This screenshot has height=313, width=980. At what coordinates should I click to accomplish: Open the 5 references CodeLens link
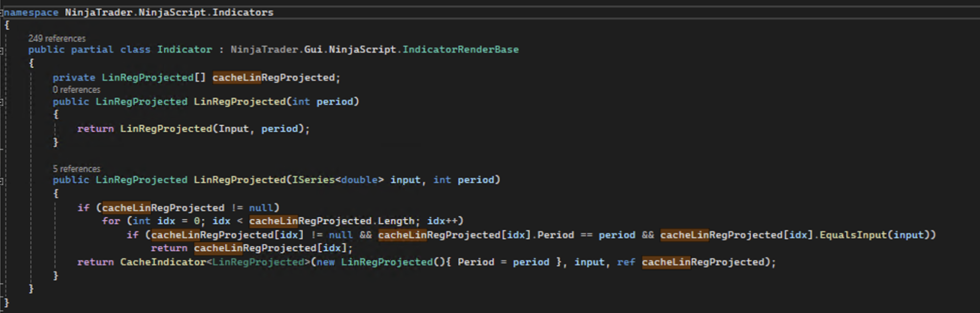(77, 168)
